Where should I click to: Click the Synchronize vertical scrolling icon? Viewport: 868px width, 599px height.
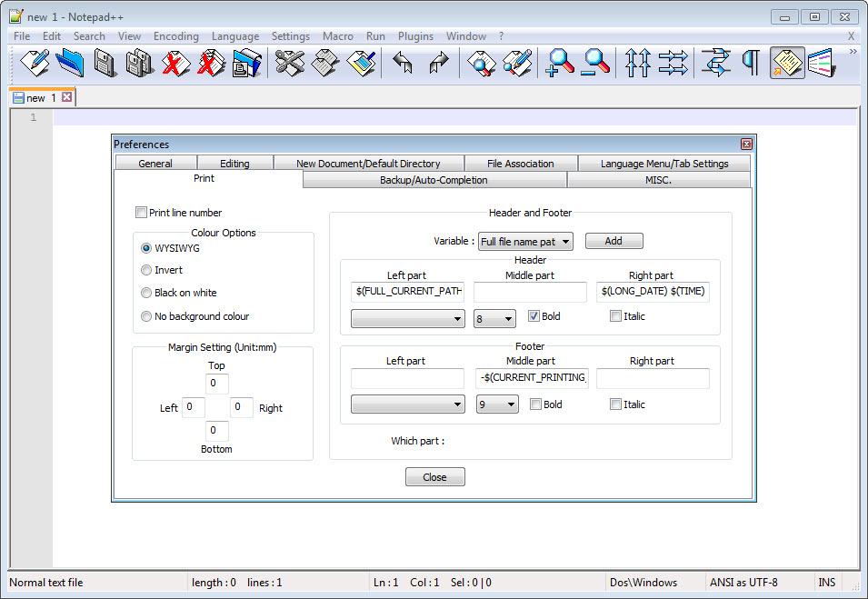tap(637, 63)
